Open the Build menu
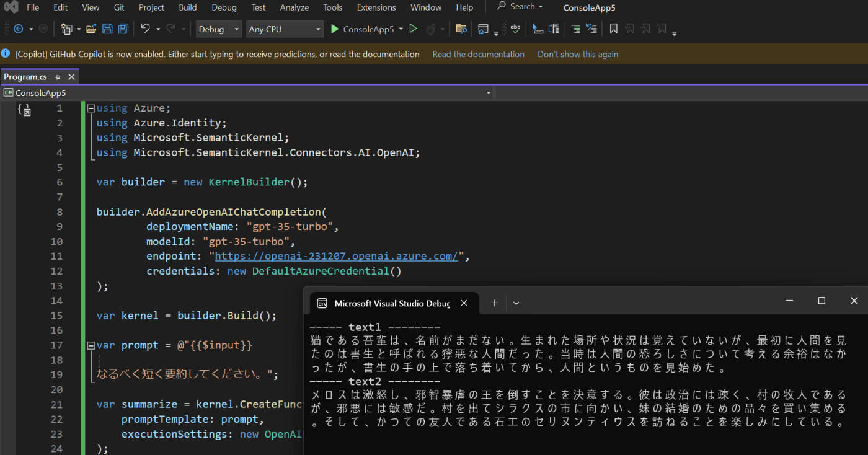The height and width of the screenshot is (455, 868). [187, 7]
